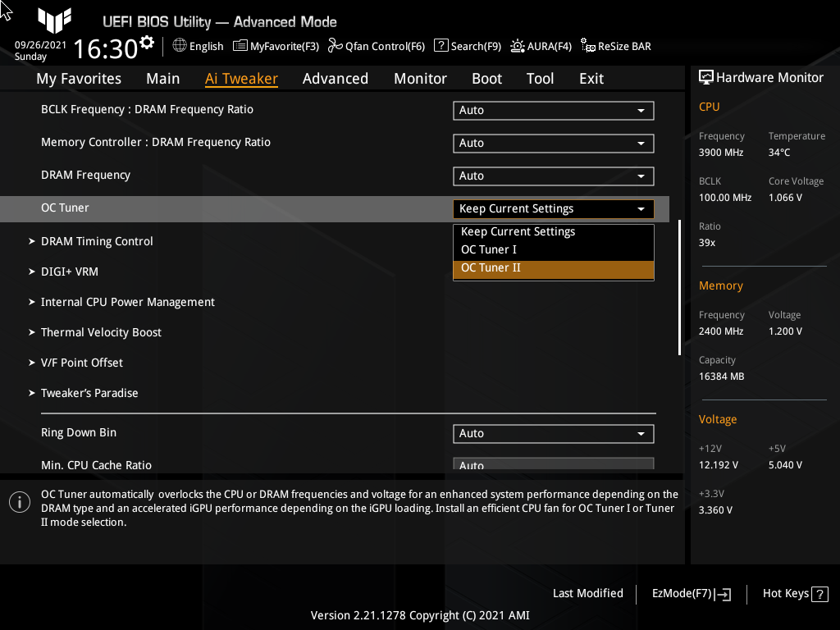
Task: Click the Core Voltage 1.066 V value
Action: 785,198
